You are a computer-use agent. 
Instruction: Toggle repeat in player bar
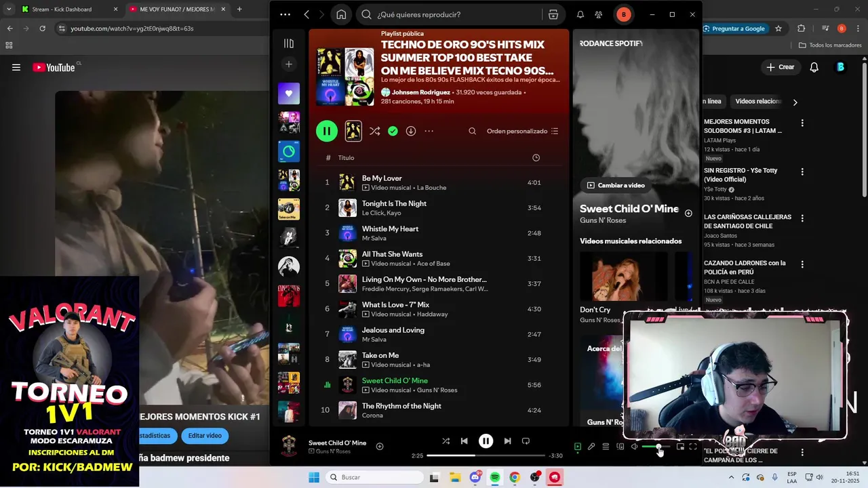coord(526,441)
